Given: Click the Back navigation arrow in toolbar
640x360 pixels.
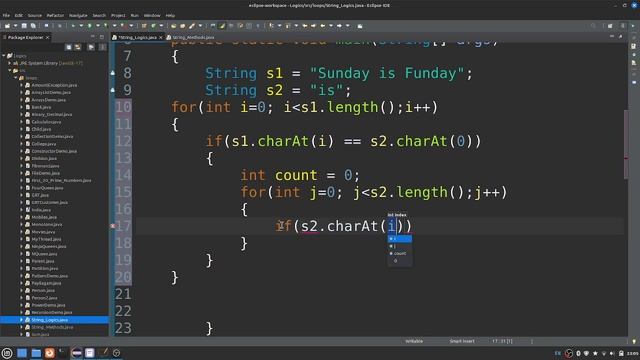Looking at the screenshot, I should click(x=322, y=26).
